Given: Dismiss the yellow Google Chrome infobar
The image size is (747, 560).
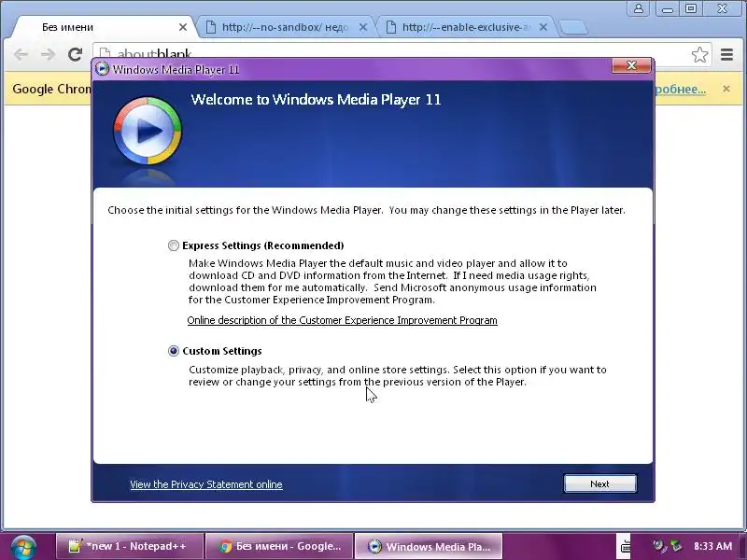Looking at the screenshot, I should [x=726, y=89].
